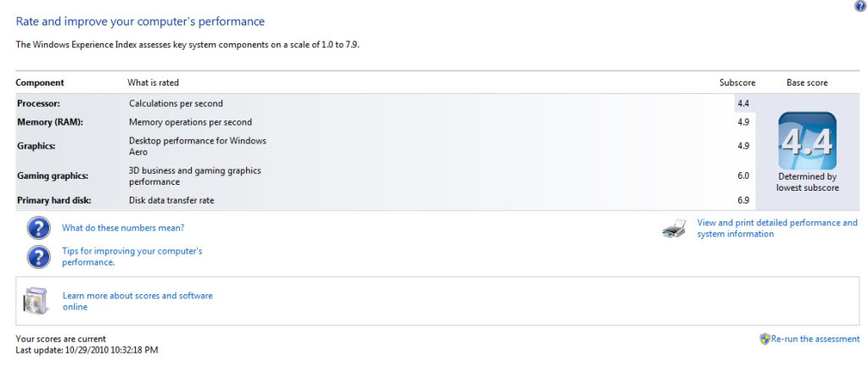Viewport: 868px width, 368px height.
Task: Click the hard disk subscore 6.9
Action: pyautogui.click(x=742, y=200)
